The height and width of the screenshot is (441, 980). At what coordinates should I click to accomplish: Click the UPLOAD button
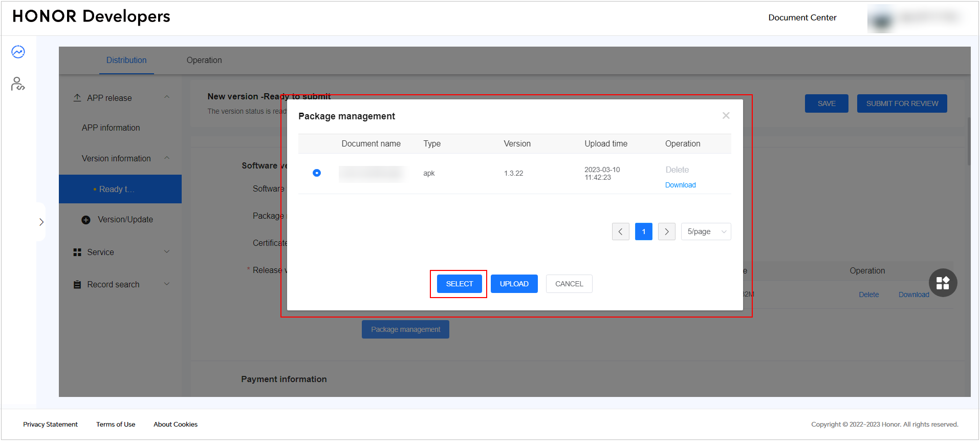tap(514, 284)
